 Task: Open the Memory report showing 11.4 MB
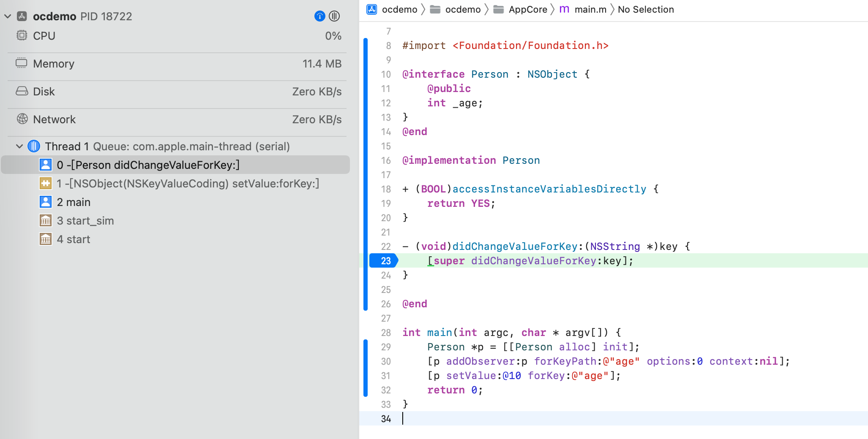click(177, 64)
